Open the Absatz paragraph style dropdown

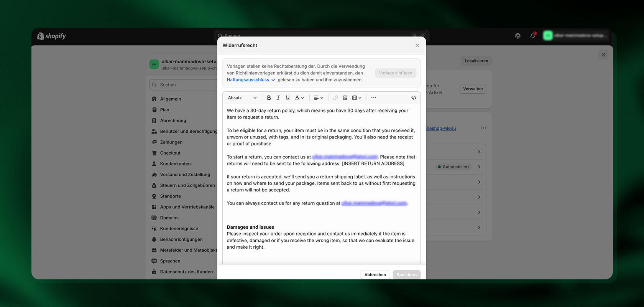click(x=242, y=98)
